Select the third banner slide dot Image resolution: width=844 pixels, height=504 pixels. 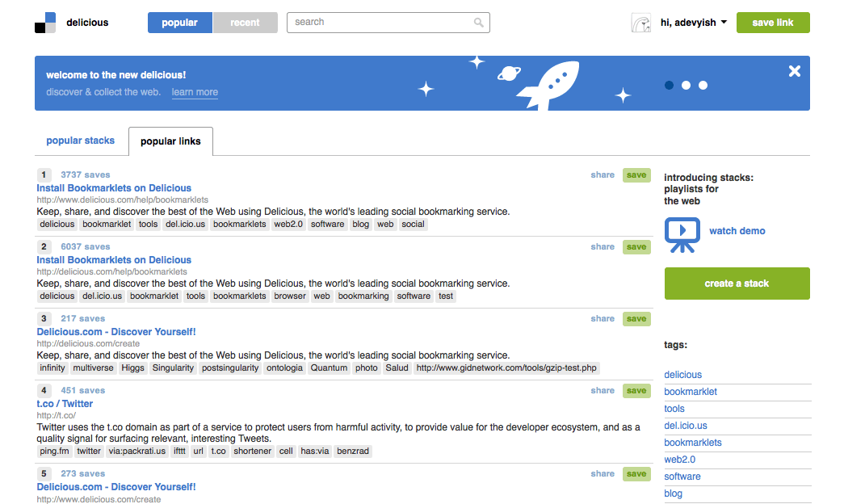(x=703, y=85)
